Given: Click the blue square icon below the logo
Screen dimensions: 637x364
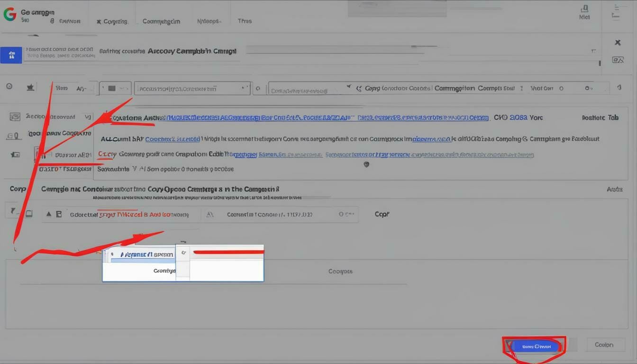Looking at the screenshot, I should tap(11, 55).
